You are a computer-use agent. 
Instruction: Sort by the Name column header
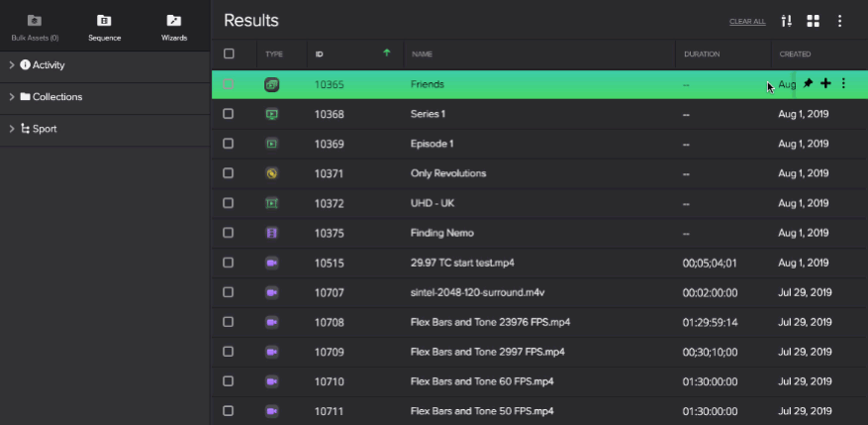(x=423, y=53)
